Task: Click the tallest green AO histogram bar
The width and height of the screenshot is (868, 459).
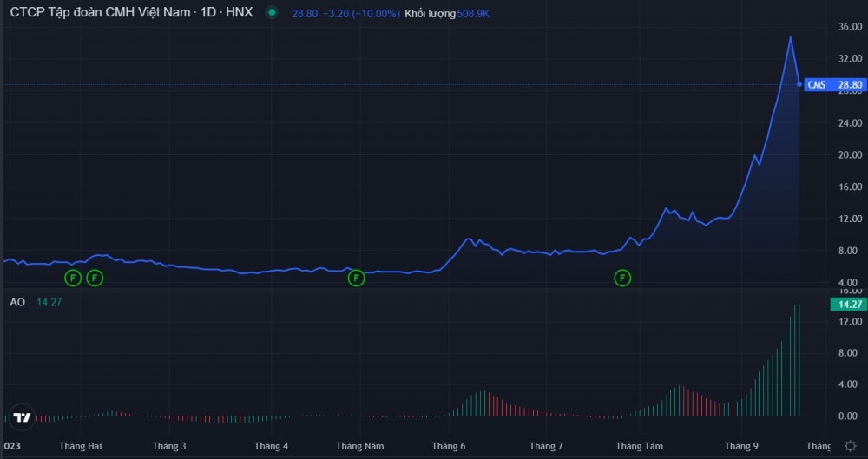Action: click(x=799, y=360)
